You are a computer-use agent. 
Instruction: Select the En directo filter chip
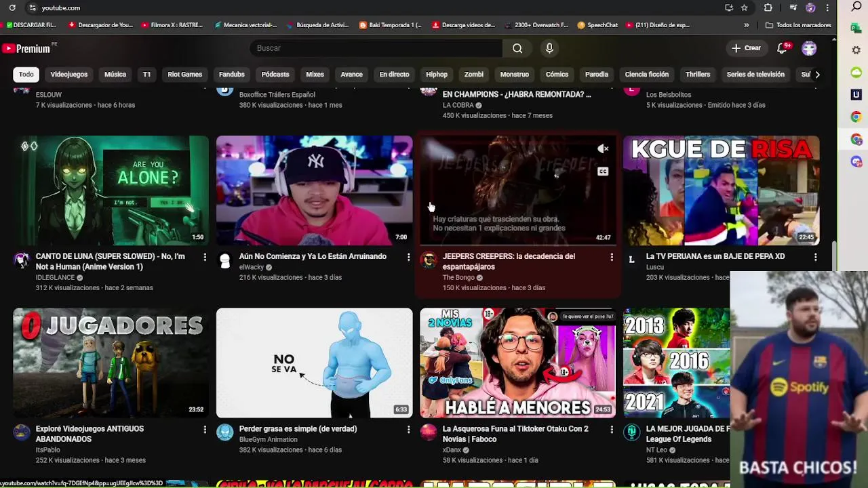[394, 75]
